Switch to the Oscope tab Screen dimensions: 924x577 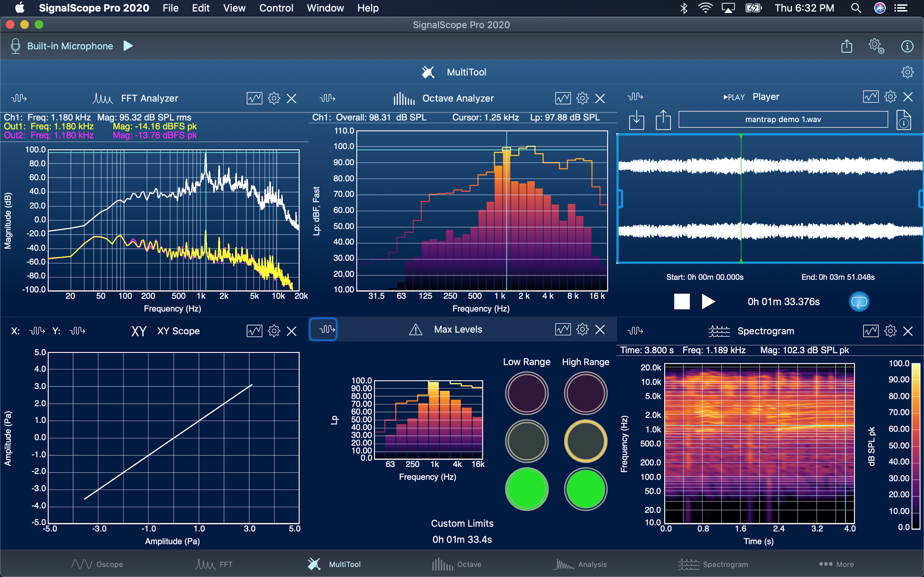pyautogui.click(x=97, y=564)
